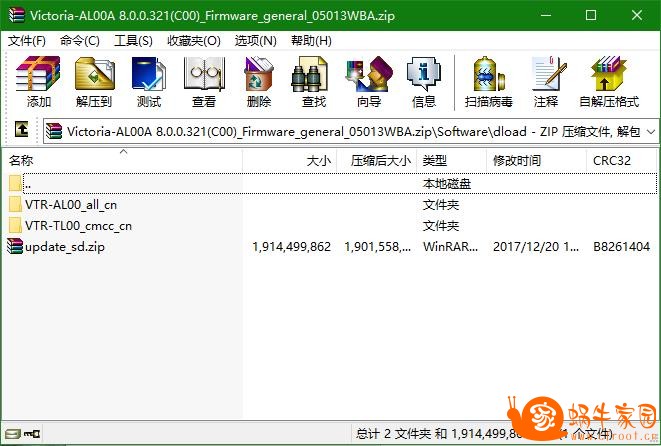Screen dimensions: 661x446
Task: Open the 帮助(H) menu
Action: [311, 41]
